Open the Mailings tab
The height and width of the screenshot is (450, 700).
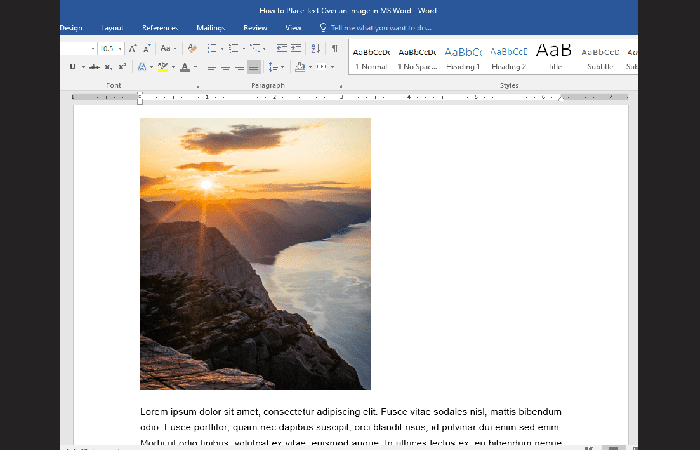(211, 28)
